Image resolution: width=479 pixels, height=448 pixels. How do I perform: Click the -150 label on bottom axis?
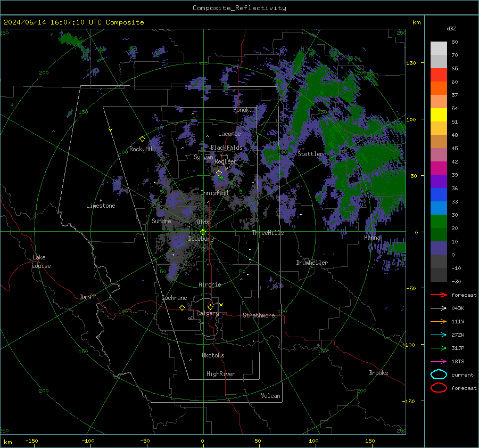coord(32,441)
